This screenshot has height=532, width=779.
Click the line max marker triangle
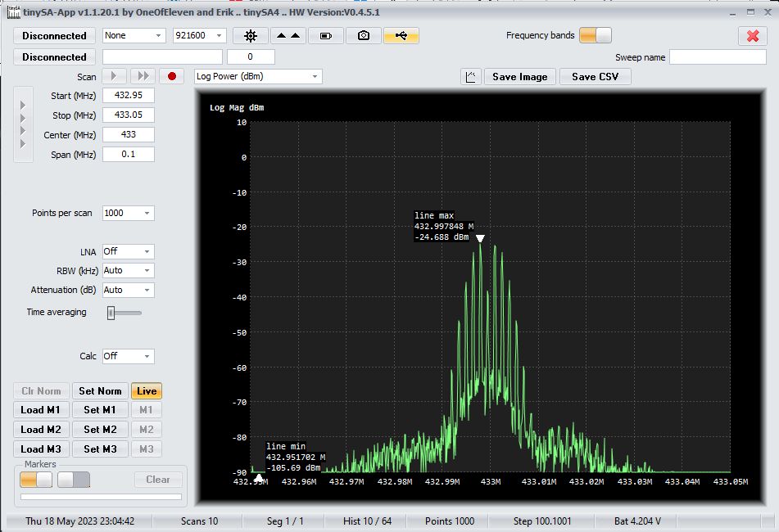[x=480, y=238]
